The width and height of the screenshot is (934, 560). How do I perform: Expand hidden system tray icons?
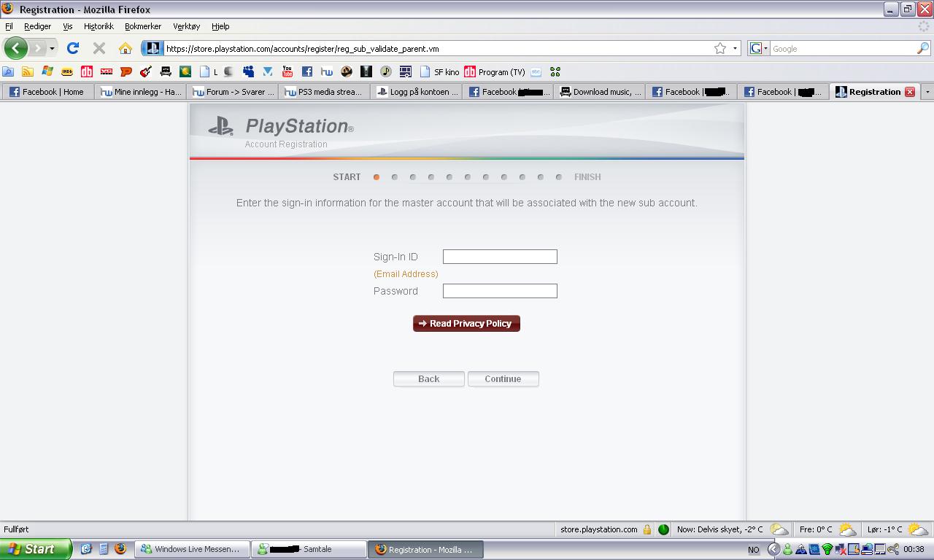773,549
